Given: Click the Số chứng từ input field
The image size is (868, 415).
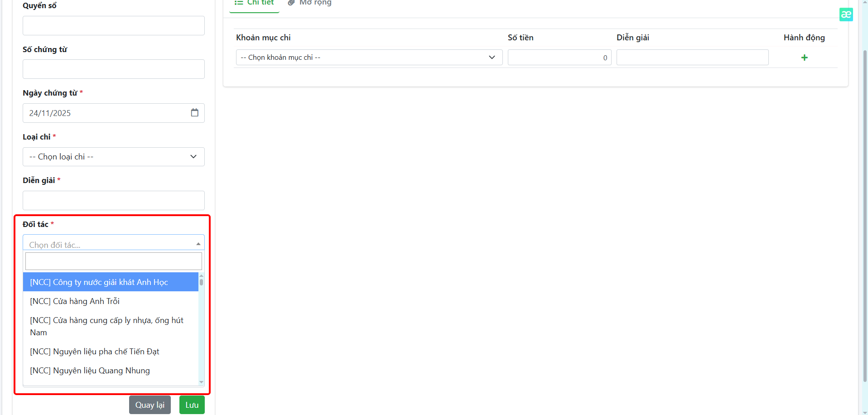Looking at the screenshot, I should (x=113, y=69).
